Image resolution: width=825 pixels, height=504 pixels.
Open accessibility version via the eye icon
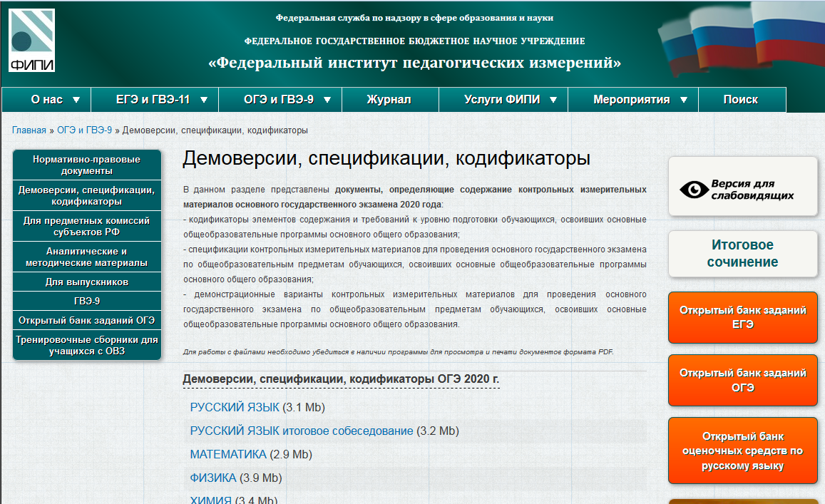pyautogui.click(x=742, y=185)
